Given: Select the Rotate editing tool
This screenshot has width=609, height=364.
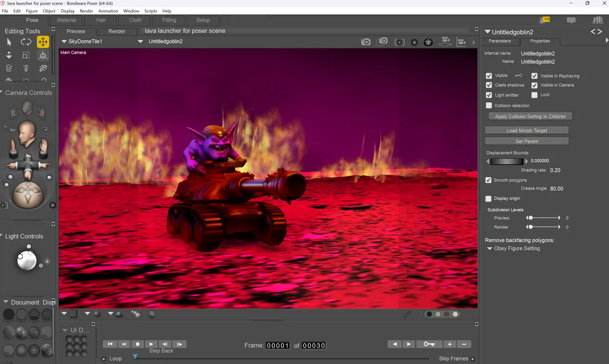Looking at the screenshot, I should click(26, 42).
